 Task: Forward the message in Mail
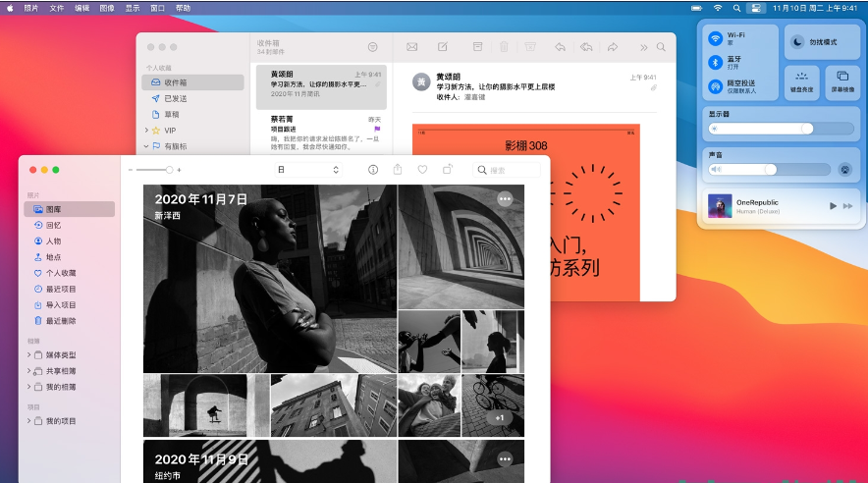coord(613,47)
